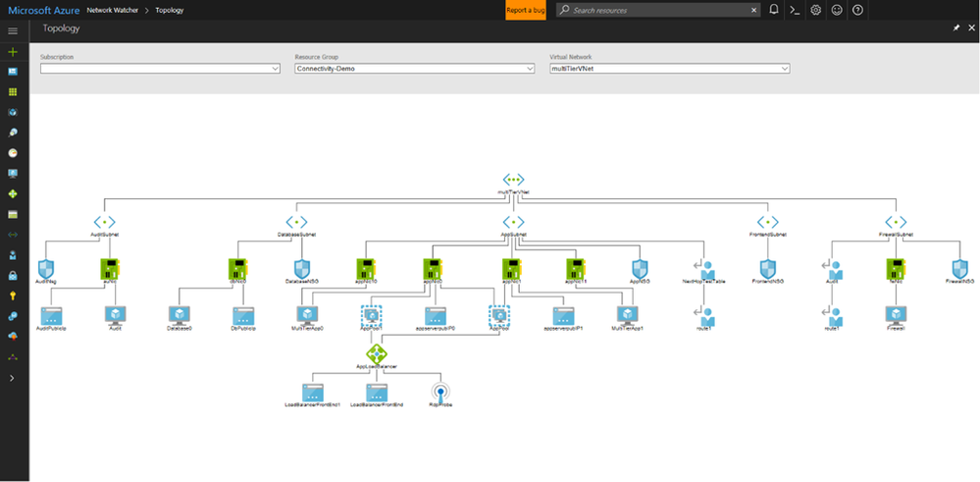Click the Audit virtual machine below auNic
The height and width of the screenshot is (482, 980).
[115, 315]
